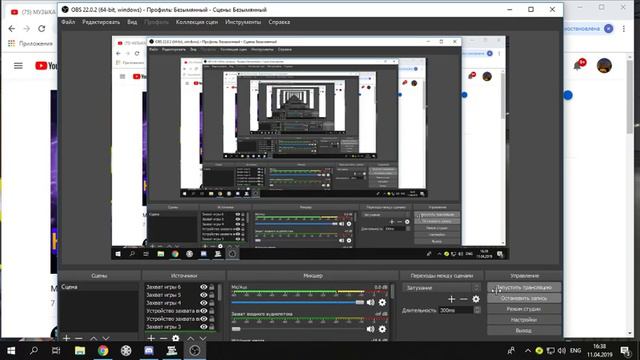Adjust the Длительность duration stepper arrows
This screenshot has height=360, width=640.
(477, 310)
